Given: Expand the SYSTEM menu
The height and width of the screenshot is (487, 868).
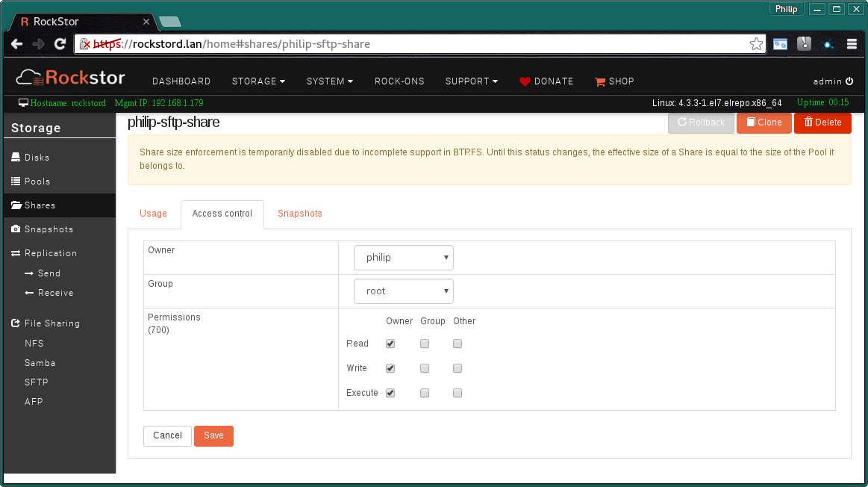Looking at the screenshot, I should click(329, 81).
